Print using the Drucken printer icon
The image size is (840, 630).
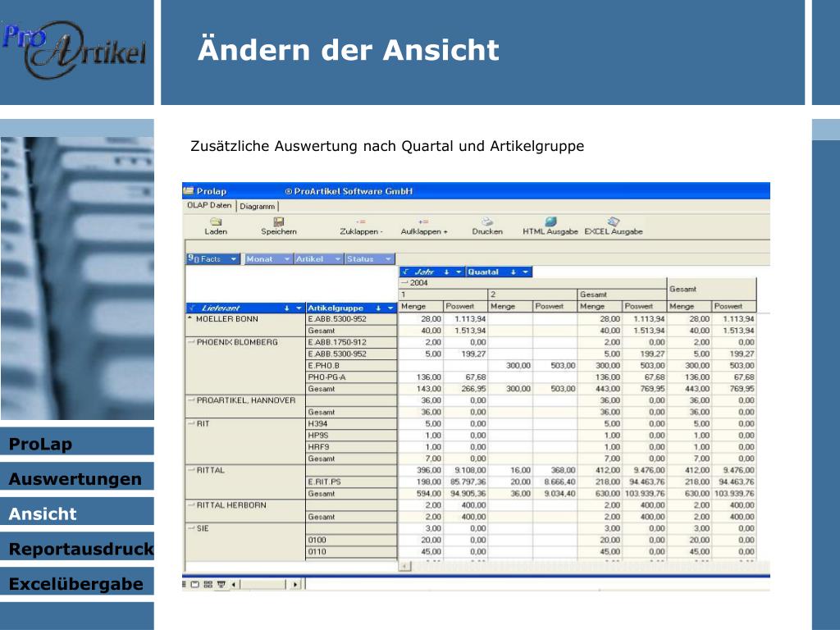(x=487, y=221)
